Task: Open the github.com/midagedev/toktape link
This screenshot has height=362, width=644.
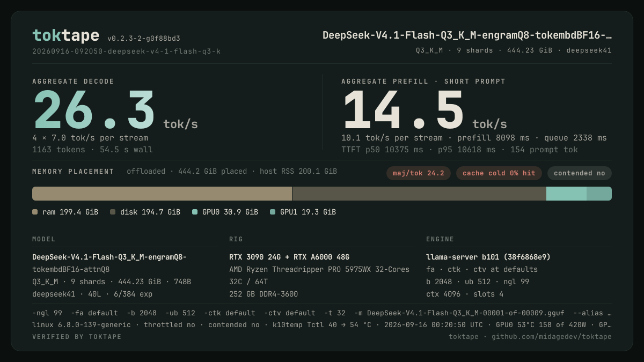Action: [x=552, y=337]
